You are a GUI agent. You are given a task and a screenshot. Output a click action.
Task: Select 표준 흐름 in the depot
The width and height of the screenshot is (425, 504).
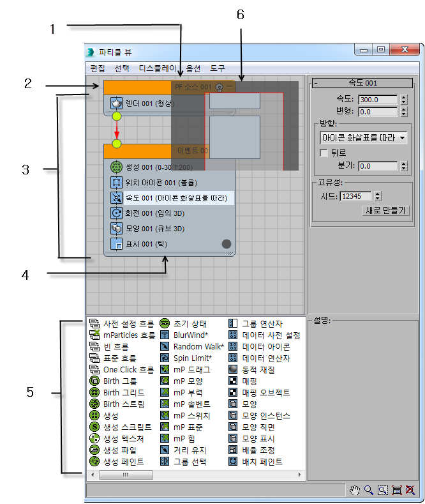(113, 358)
